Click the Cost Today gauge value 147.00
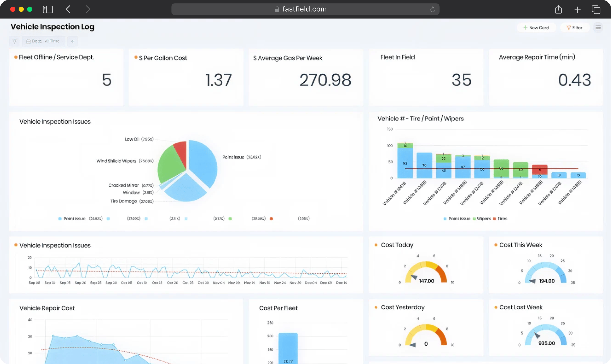The image size is (611, 364). pos(426,281)
